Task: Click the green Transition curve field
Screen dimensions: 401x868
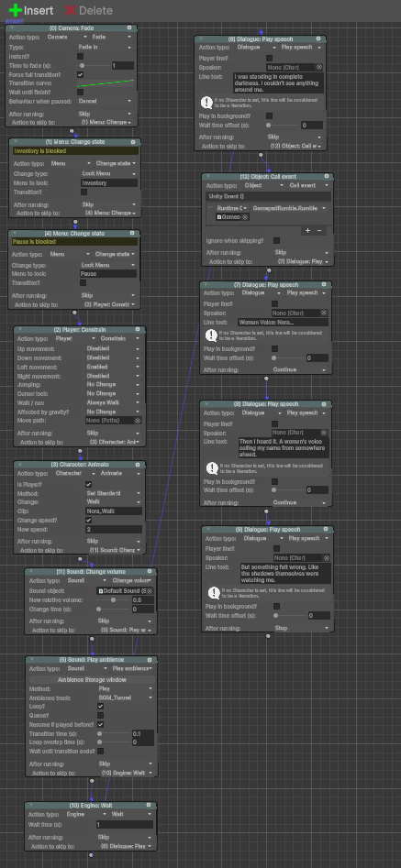Action: pyautogui.click(x=106, y=83)
